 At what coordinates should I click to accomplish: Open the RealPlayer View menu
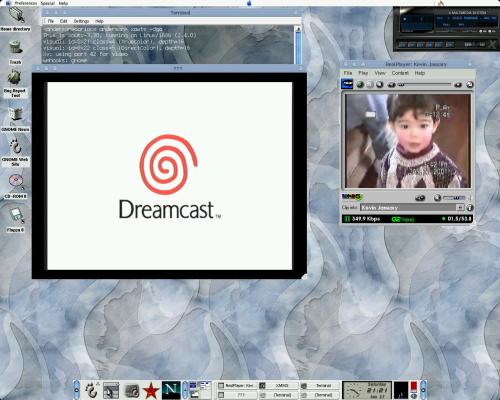pyautogui.click(x=380, y=73)
